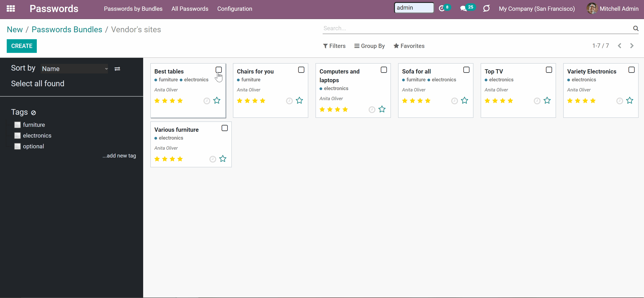Screen dimensions: 644x298
Task: Activity clock on Various furniture card
Action: point(212,159)
